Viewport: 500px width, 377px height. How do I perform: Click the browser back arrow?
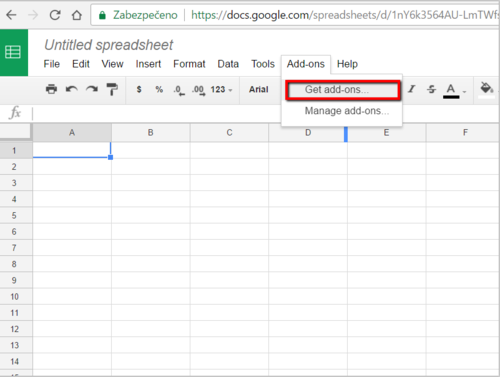pyautogui.click(x=11, y=15)
